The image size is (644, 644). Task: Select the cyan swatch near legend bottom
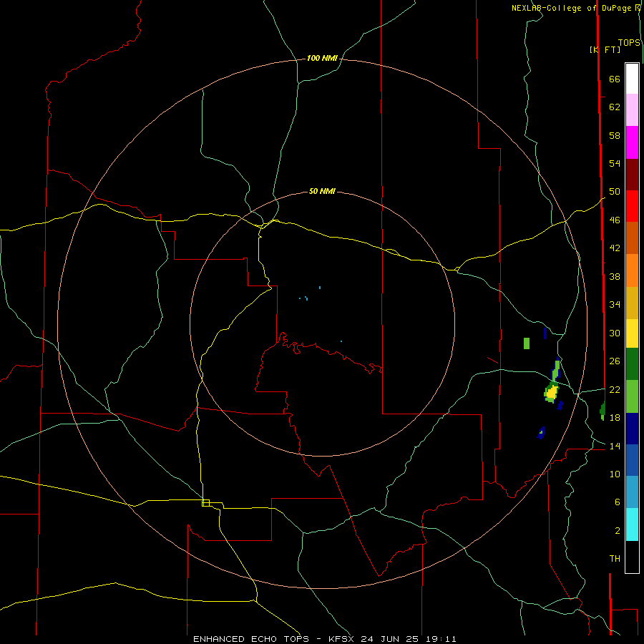pos(632,525)
